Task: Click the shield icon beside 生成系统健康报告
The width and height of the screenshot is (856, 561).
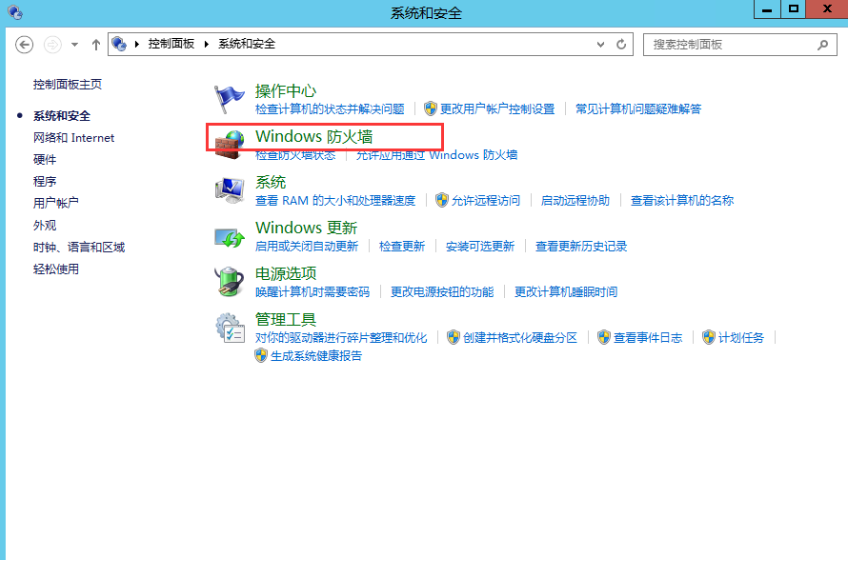Action: tap(261, 356)
